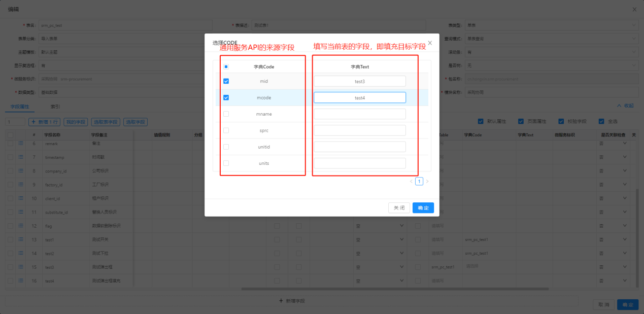Select the remark row checkbox in the field table
Viewport: 644px width, 314px height.
coord(10,144)
